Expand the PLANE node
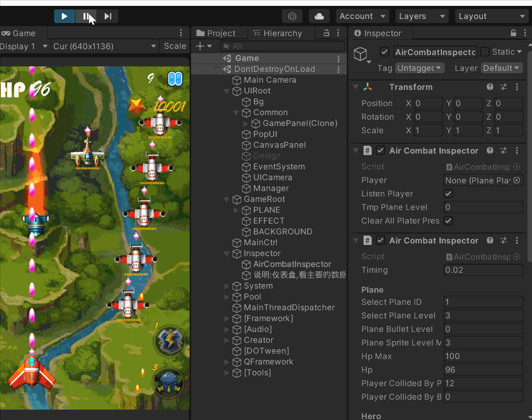This screenshot has width=532, height=420. [x=236, y=210]
